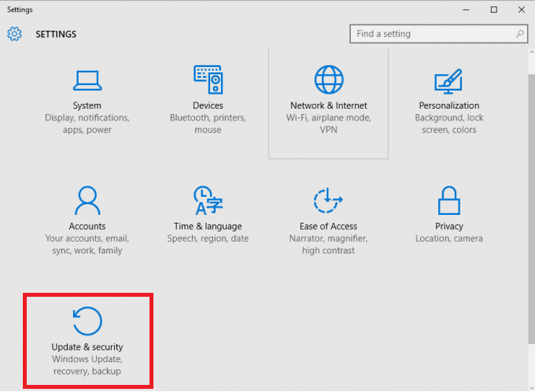Focus the Find a setting search box
Image resolution: width=535 pixels, height=392 pixels.
tap(439, 34)
